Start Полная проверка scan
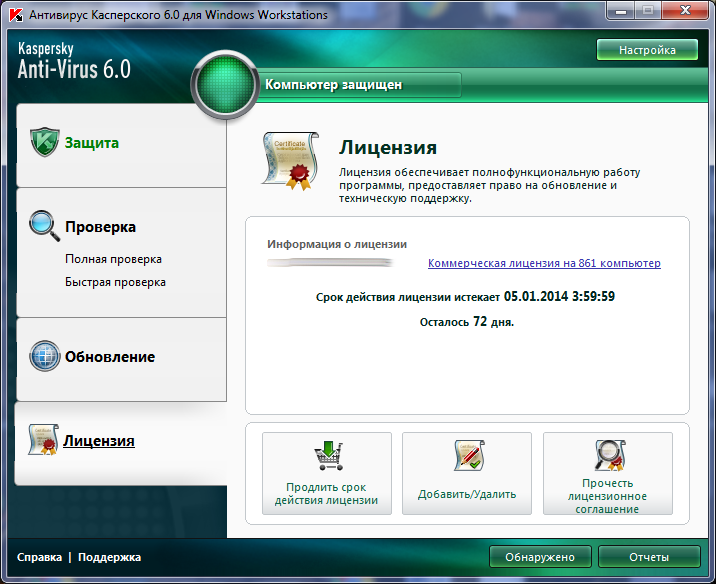The width and height of the screenshot is (716, 584). click(113, 259)
